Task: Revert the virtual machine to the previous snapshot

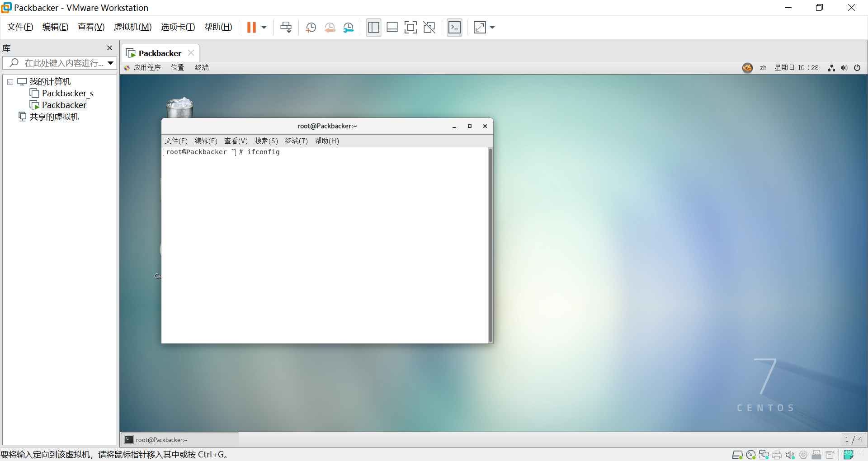Action: [x=330, y=28]
